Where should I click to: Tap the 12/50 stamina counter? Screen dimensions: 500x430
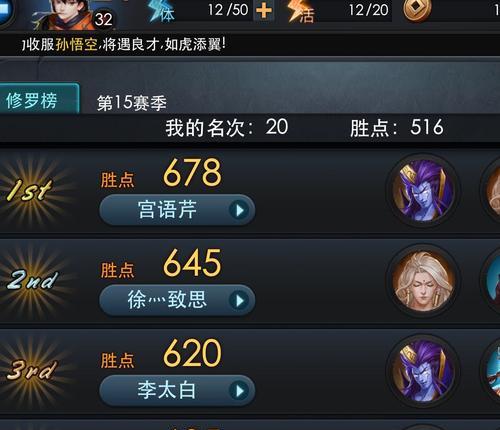coord(228,10)
